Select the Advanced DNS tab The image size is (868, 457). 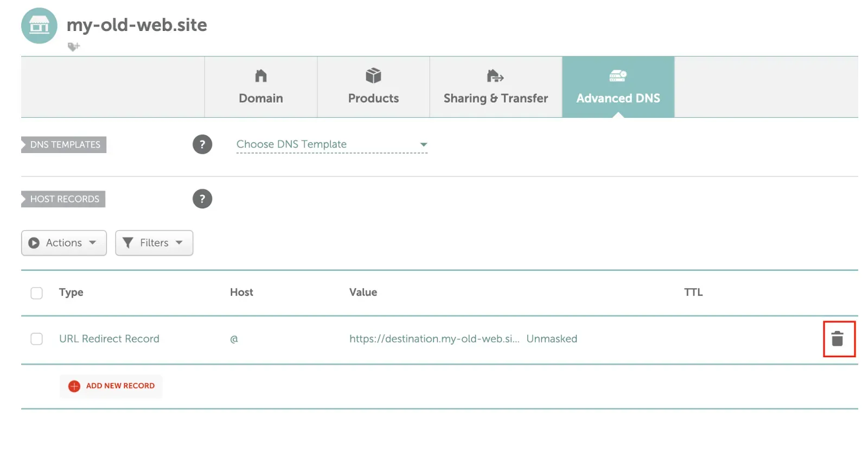[x=618, y=87]
